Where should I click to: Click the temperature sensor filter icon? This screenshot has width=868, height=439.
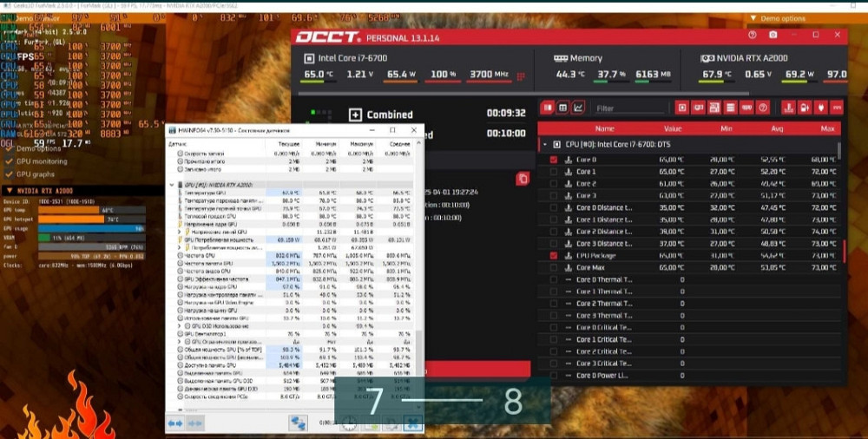coord(788,108)
